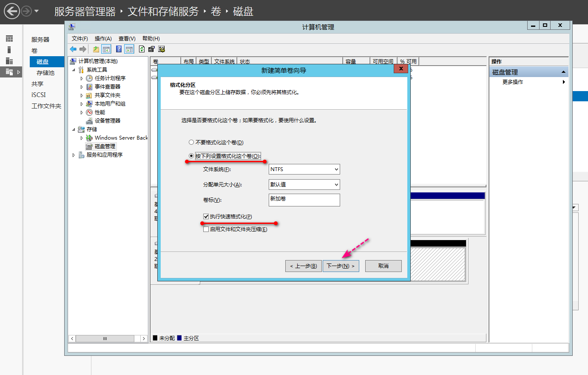Image resolution: width=588 pixels, height=375 pixels.
Task: Select the 系统工具 node in the tree
Action: pos(97,70)
